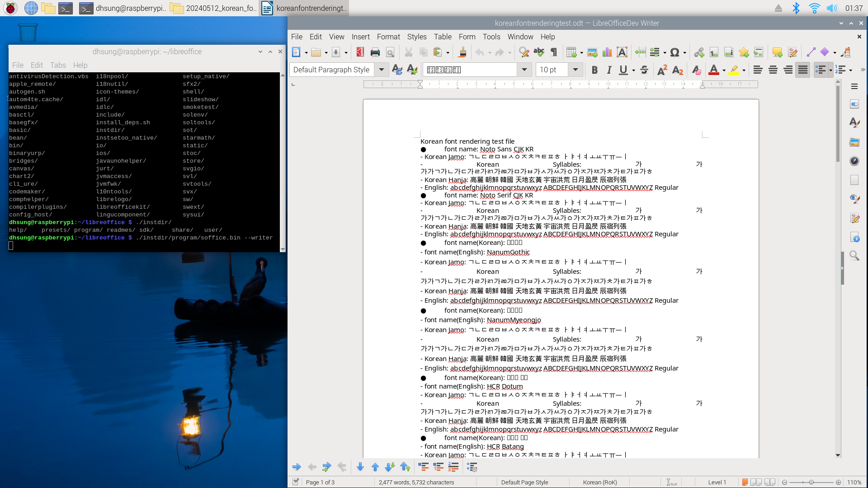This screenshot has height=488, width=868.
Task: Click Default Page Style in status bar
Action: click(524, 482)
